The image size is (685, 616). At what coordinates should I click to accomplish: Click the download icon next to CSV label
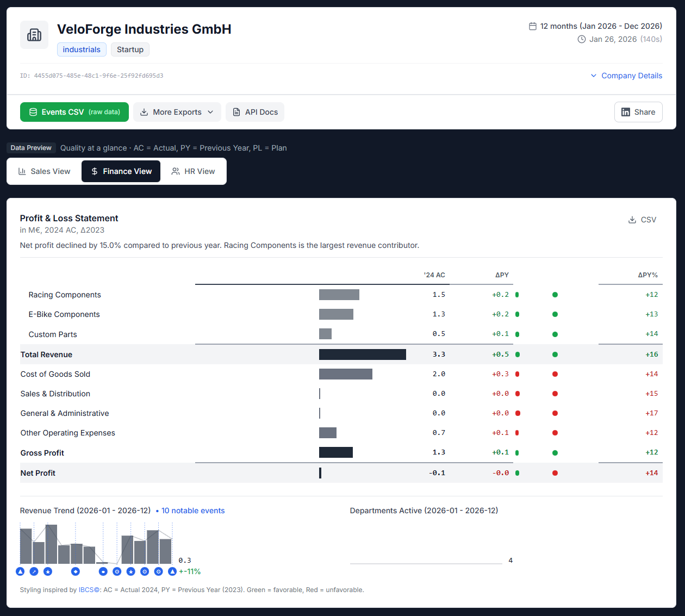631,219
